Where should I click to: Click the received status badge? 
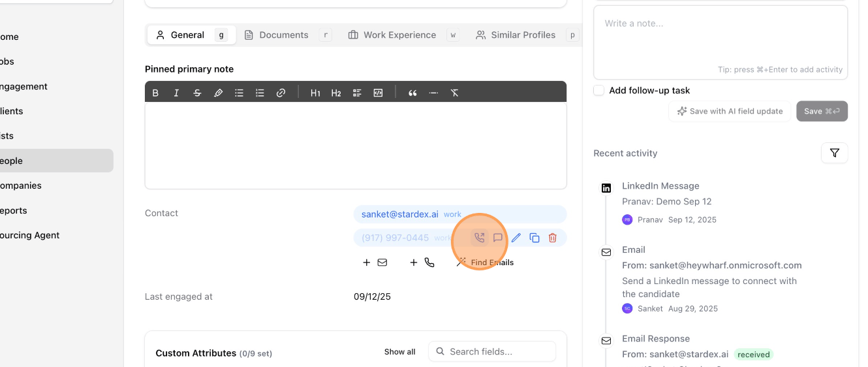click(x=754, y=355)
